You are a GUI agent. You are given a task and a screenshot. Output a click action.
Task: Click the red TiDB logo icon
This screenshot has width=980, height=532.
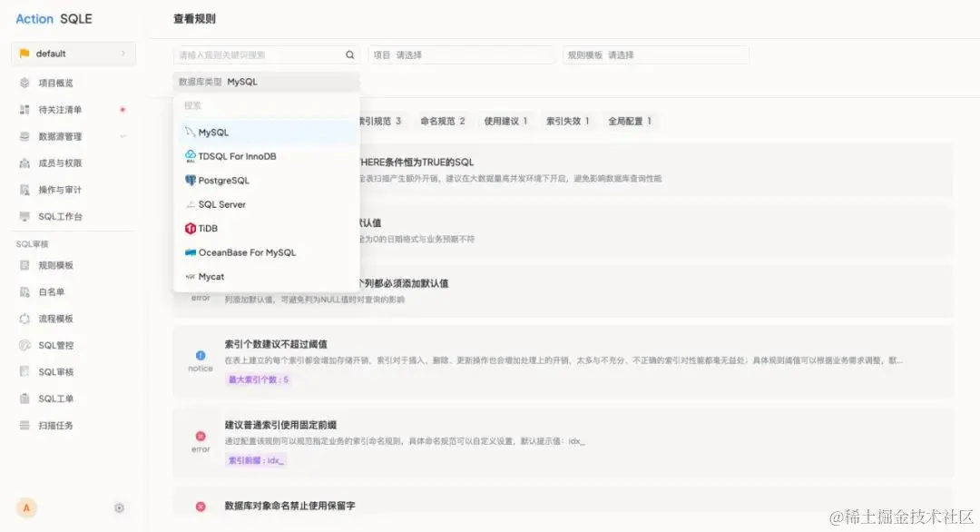[x=190, y=228]
